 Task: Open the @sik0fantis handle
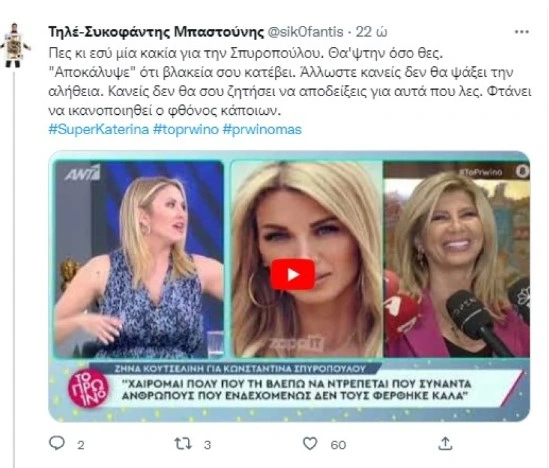click(x=306, y=32)
